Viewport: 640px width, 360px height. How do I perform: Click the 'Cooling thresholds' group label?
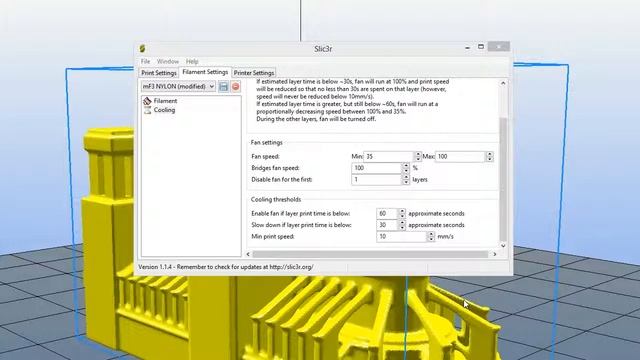click(276, 200)
